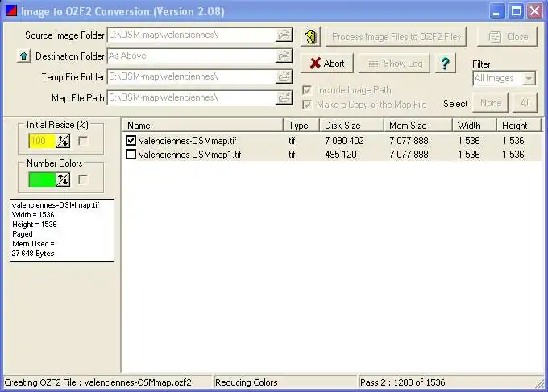The height and width of the screenshot is (392, 548).
Task: Sort the list by the Name column header
Action: (x=203, y=126)
